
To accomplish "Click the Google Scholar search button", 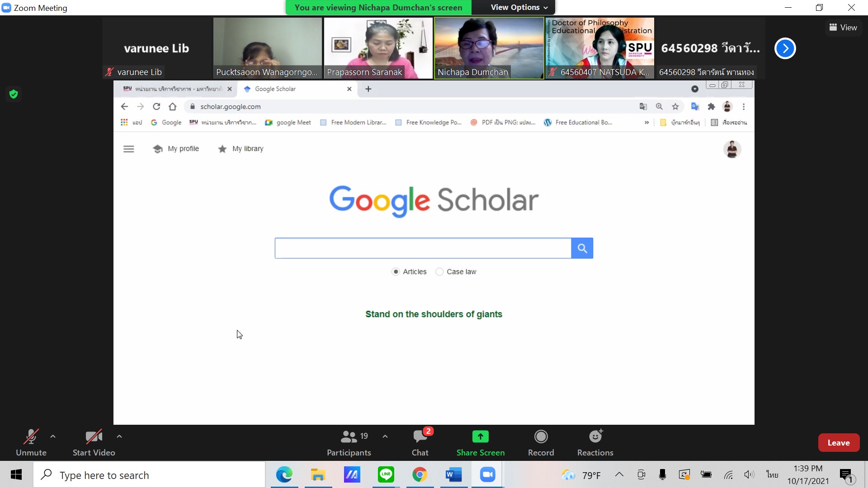I will coord(582,248).
